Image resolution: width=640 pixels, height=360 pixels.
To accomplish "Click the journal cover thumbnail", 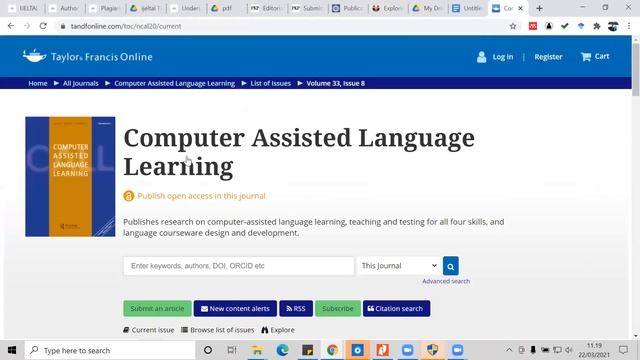I will point(70,177).
